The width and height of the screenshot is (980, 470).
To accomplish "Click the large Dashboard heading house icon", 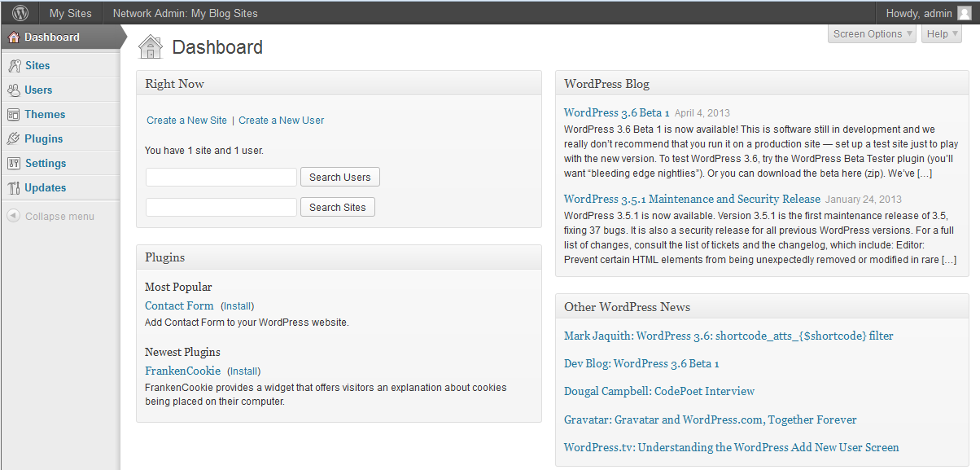I will (x=151, y=47).
